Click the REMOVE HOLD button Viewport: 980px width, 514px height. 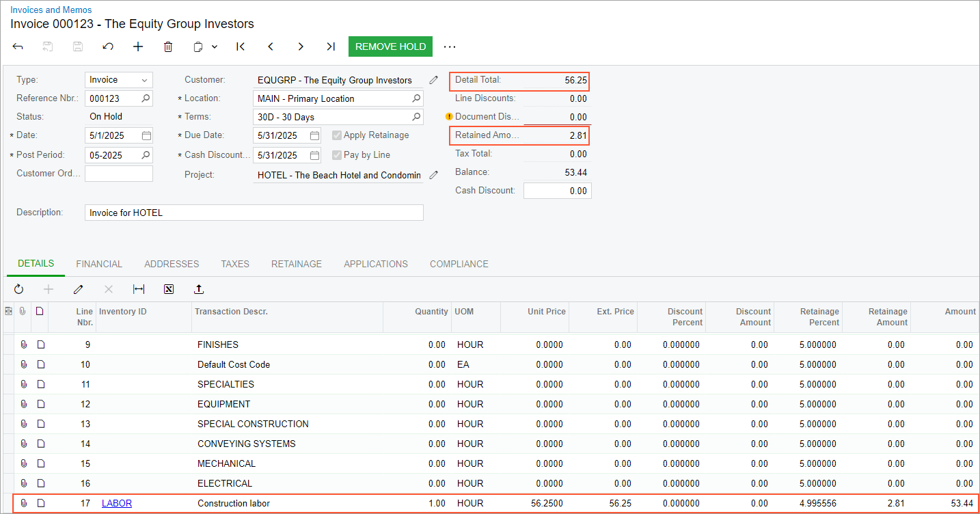coord(390,46)
